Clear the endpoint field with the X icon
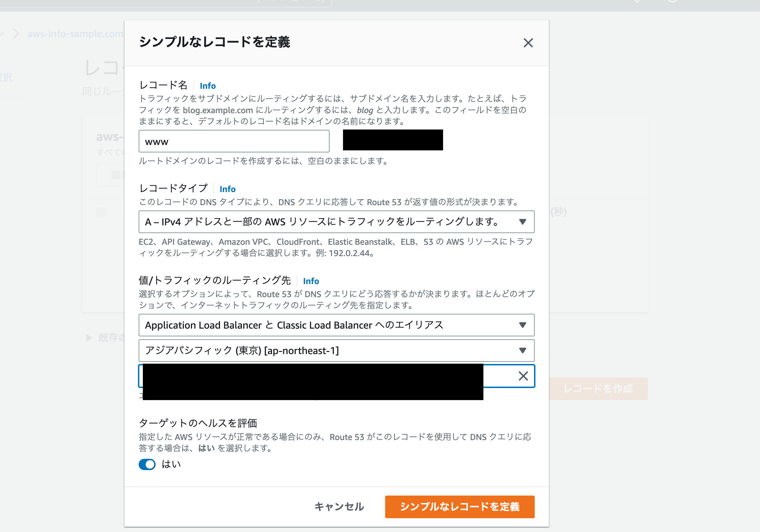This screenshot has width=760, height=532. pos(523,376)
